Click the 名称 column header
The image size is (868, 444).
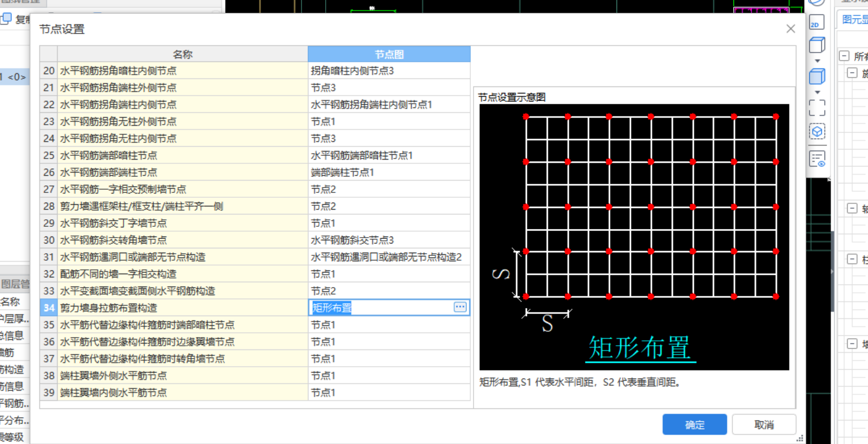click(183, 54)
